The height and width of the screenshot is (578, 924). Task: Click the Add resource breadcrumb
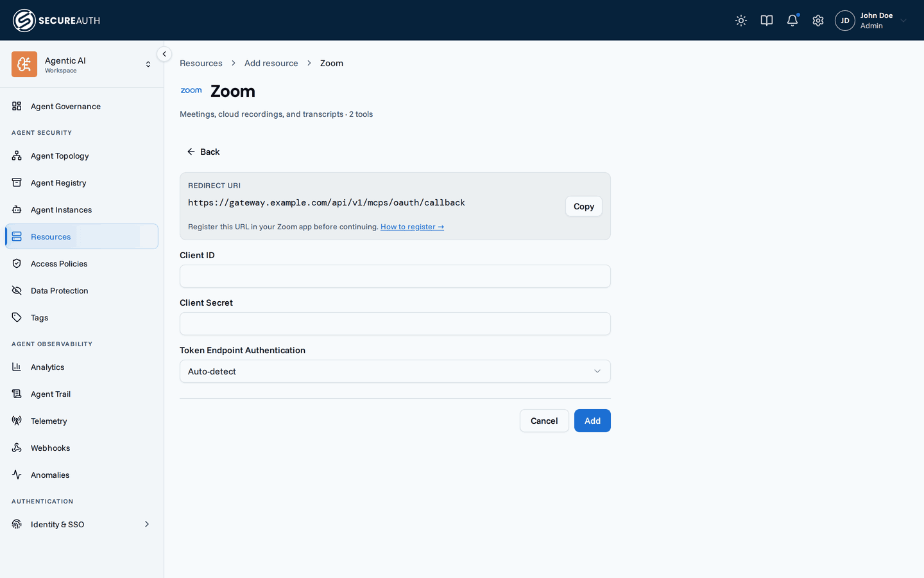271,63
